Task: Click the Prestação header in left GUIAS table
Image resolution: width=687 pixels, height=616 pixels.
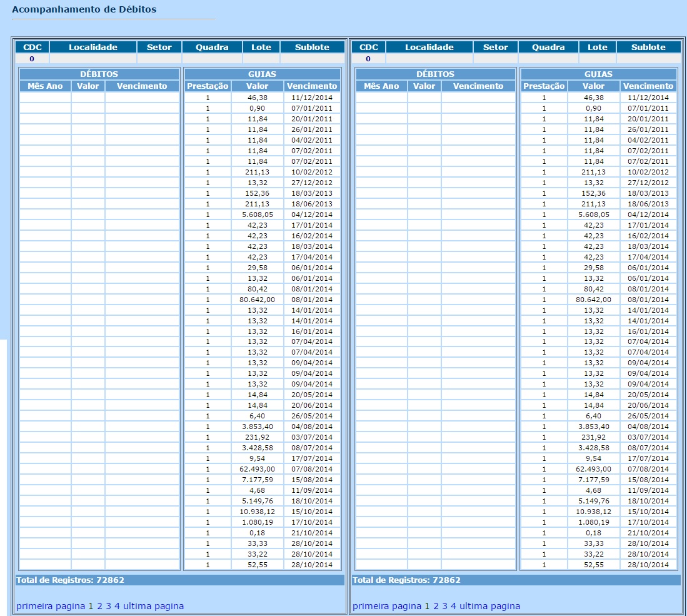Action: pyautogui.click(x=208, y=86)
